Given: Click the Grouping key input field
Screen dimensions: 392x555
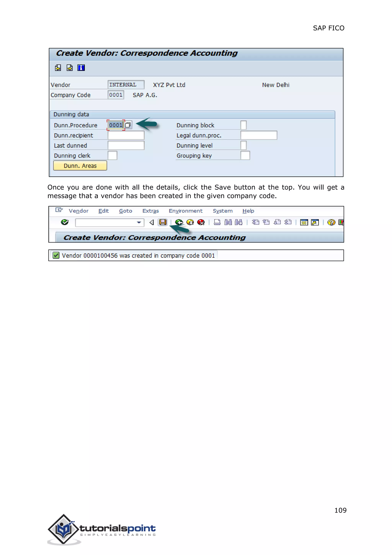Looking at the screenshot, I should point(245,155).
